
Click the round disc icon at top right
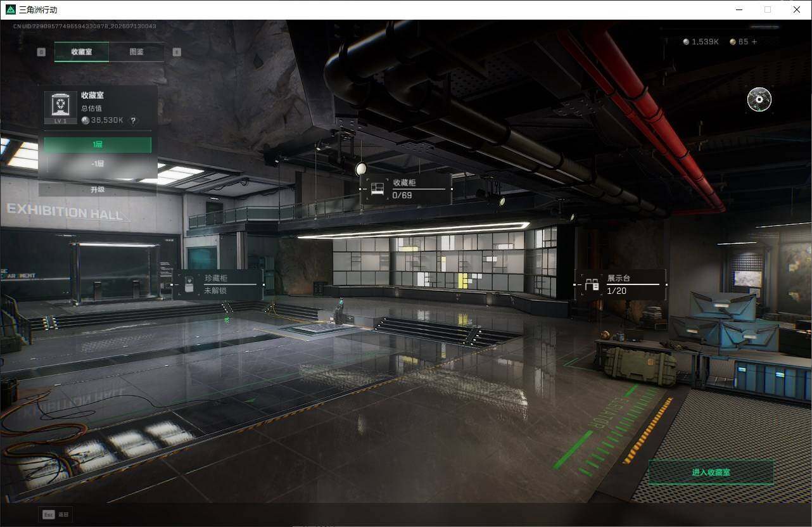(x=759, y=99)
